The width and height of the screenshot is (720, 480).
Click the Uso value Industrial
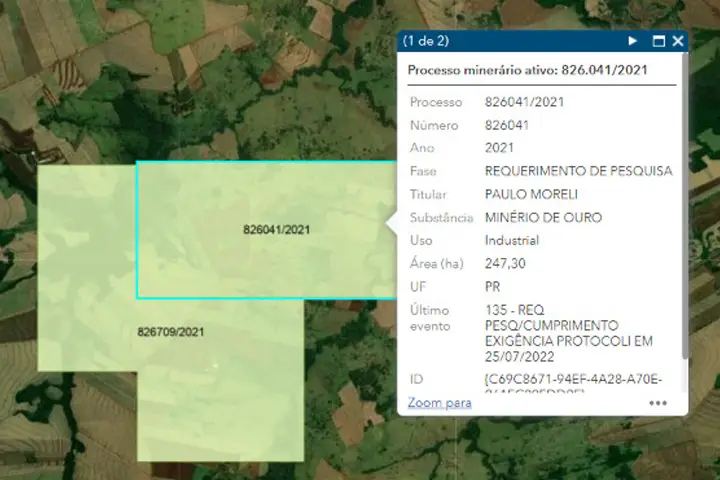511,241
